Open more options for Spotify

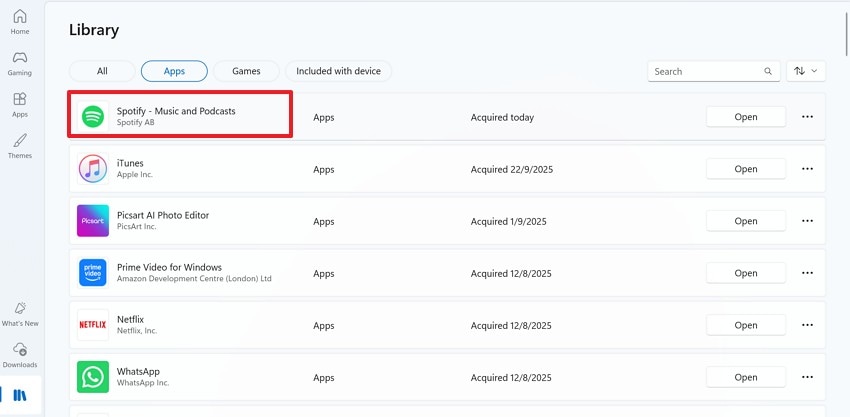[807, 117]
